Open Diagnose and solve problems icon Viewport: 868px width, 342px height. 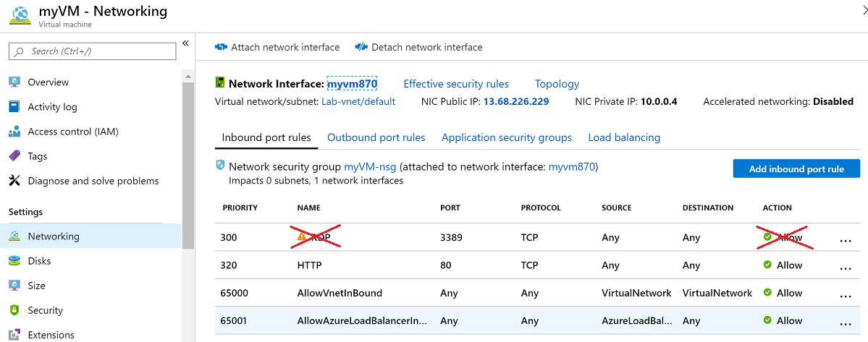14,181
